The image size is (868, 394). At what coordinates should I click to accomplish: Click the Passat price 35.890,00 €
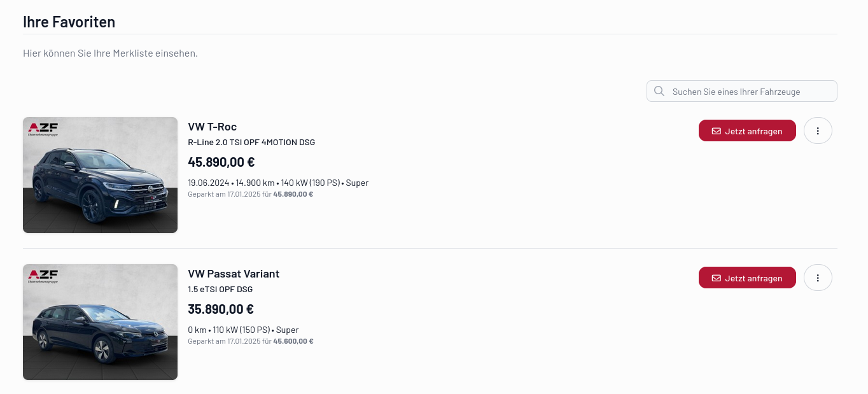tap(220, 309)
